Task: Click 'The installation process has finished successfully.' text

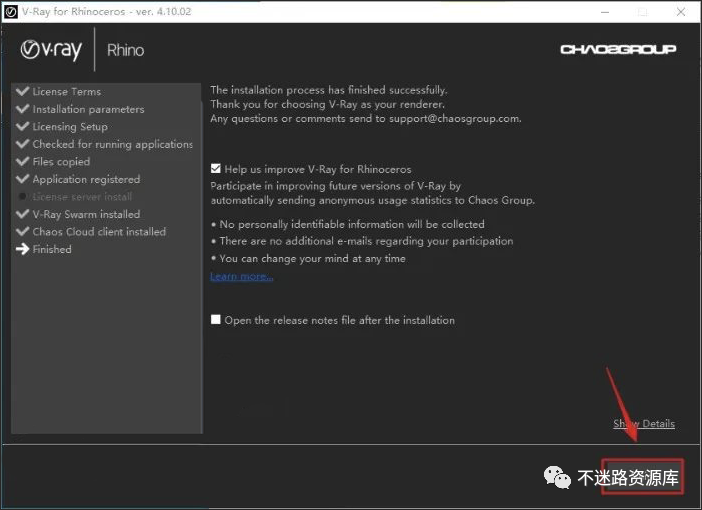Action: (329, 90)
